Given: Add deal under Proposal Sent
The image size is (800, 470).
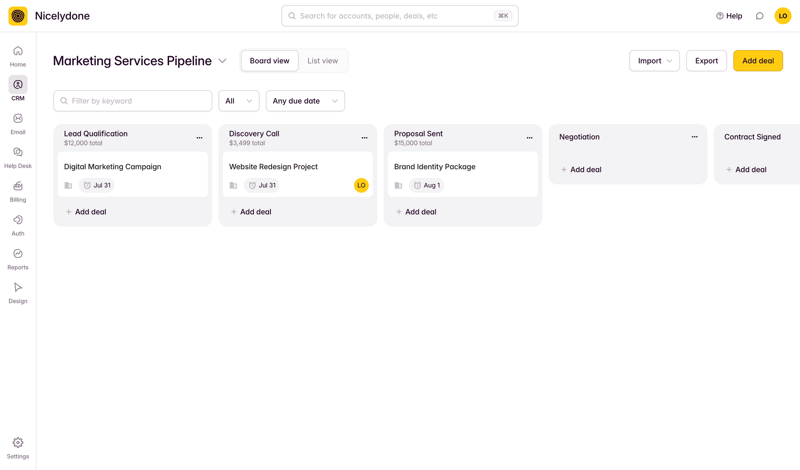Looking at the screenshot, I should coord(416,212).
